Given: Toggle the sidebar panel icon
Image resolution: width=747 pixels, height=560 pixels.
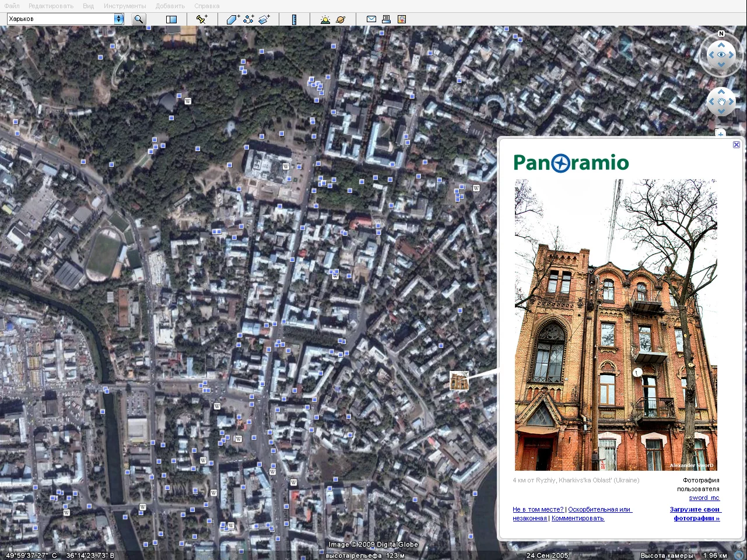Looking at the screenshot, I should (171, 19).
